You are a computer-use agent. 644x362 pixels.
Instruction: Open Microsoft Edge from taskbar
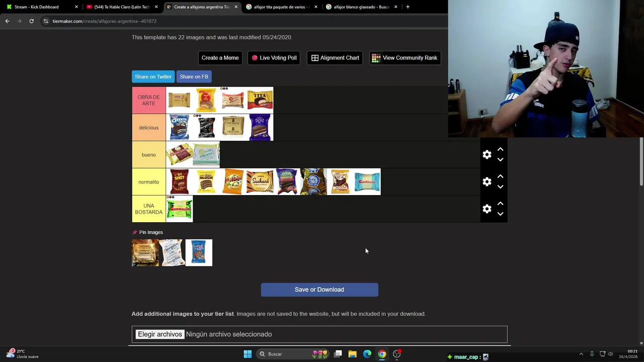[367, 354]
